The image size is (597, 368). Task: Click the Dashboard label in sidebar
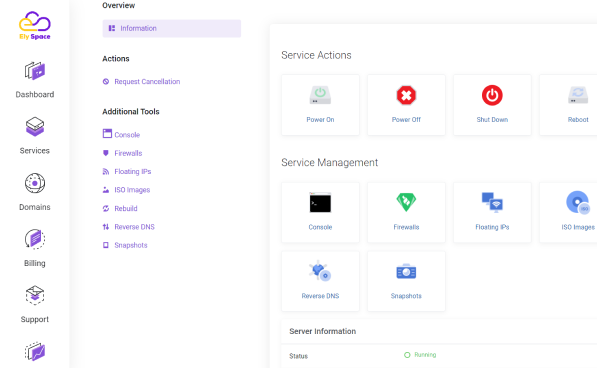tap(35, 94)
